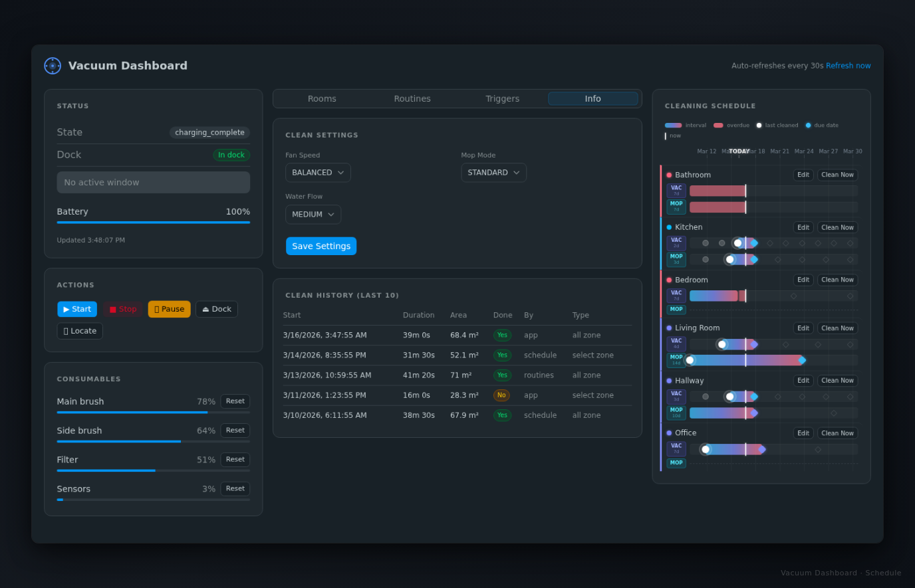Screen dimensions: 915x588
Task: Switch to the Rooms tab
Action: tap(322, 98)
